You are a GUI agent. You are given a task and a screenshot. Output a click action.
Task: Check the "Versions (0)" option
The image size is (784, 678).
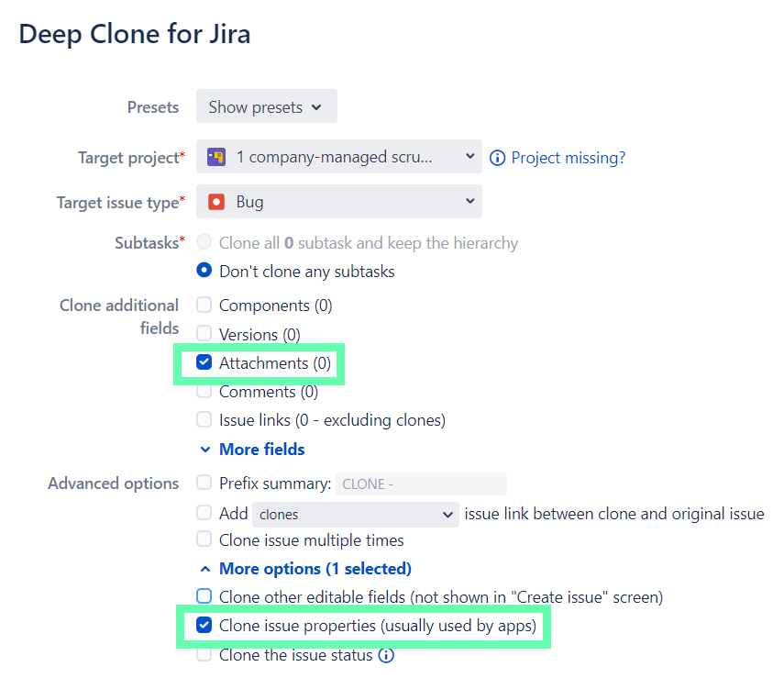pyautogui.click(x=204, y=334)
